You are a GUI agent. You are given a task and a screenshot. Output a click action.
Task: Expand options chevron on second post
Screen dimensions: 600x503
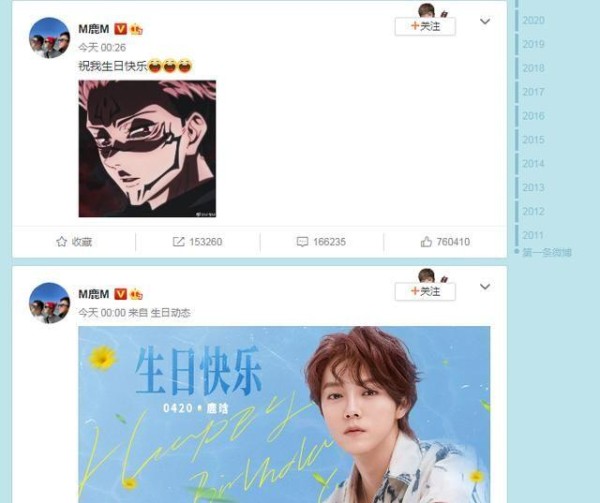click(485, 287)
